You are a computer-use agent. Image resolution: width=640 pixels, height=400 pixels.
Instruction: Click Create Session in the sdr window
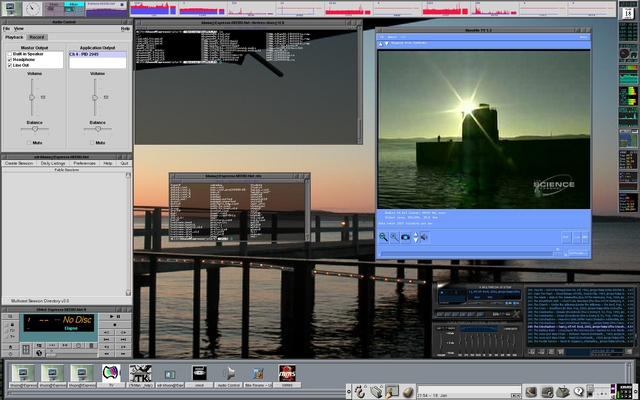pos(19,163)
